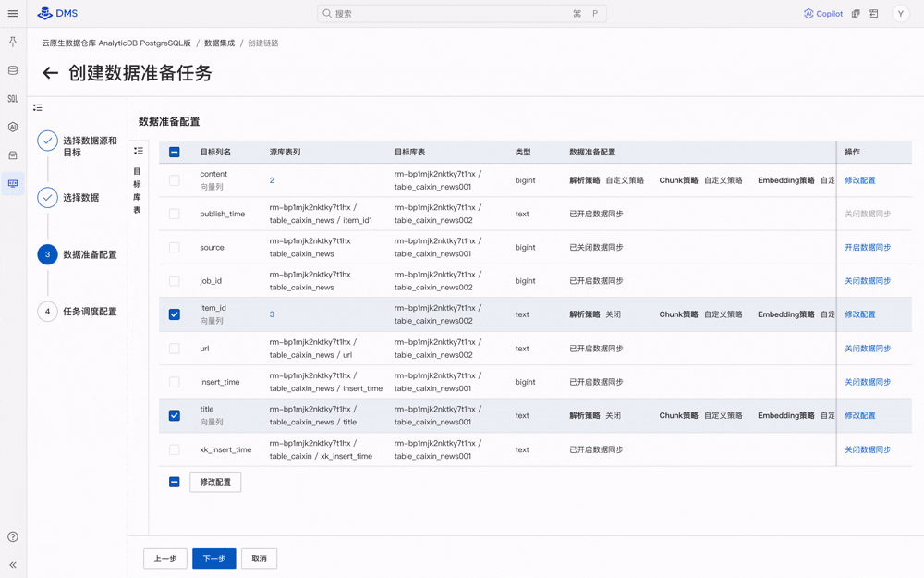Viewport: 924px width, 578px height.
Task: Click the 修改配置 batch button below table
Action: click(215, 482)
